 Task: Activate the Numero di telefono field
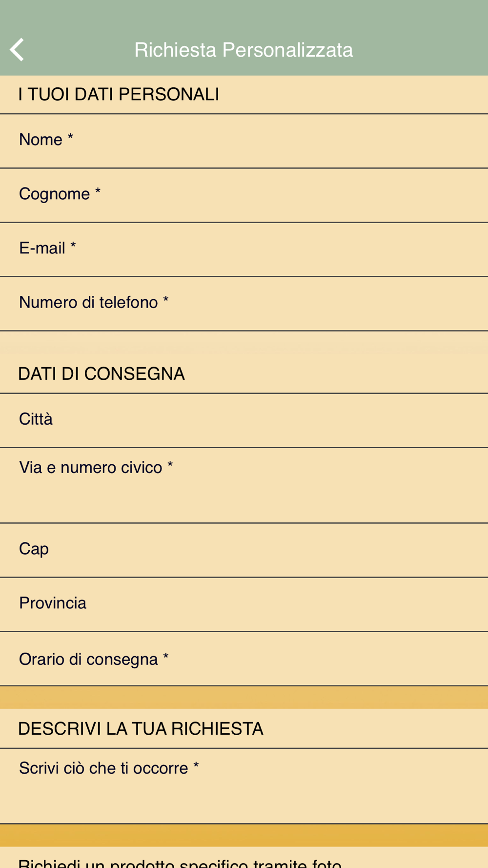click(244, 303)
